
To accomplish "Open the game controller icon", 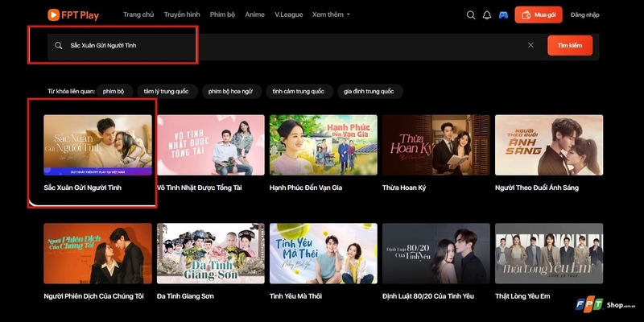I will pos(503,15).
